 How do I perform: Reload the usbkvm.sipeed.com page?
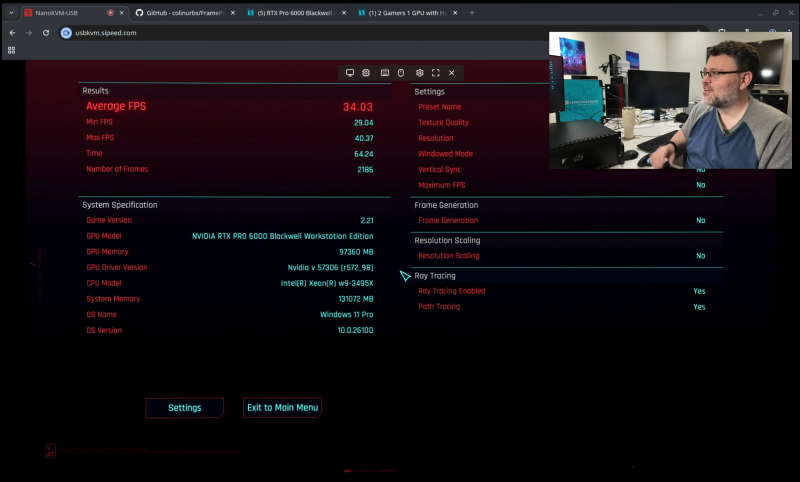[x=46, y=32]
